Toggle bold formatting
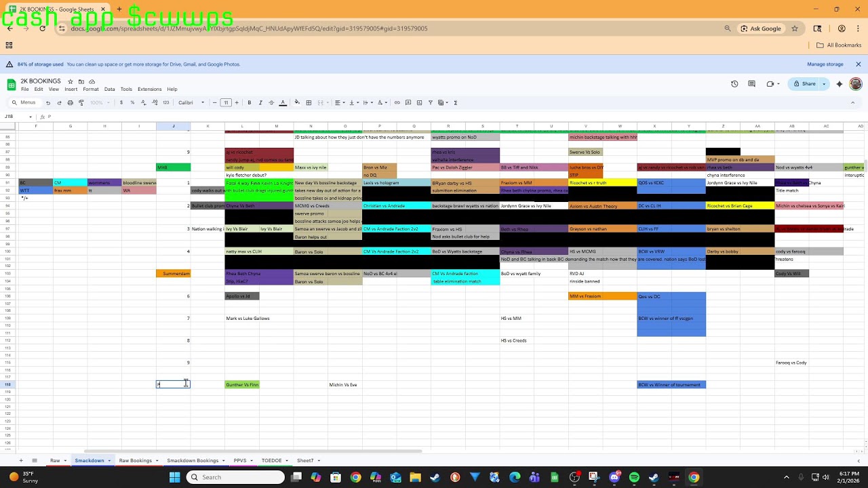 [x=250, y=103]
